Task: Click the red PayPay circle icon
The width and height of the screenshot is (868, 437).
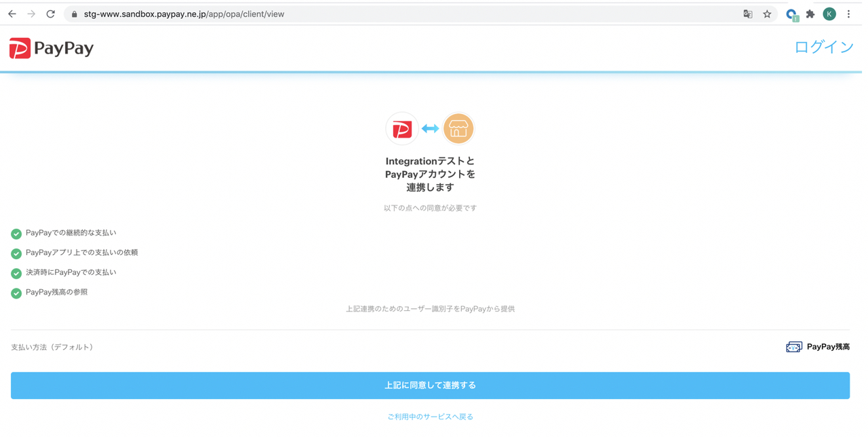Action: pos(402,129)
